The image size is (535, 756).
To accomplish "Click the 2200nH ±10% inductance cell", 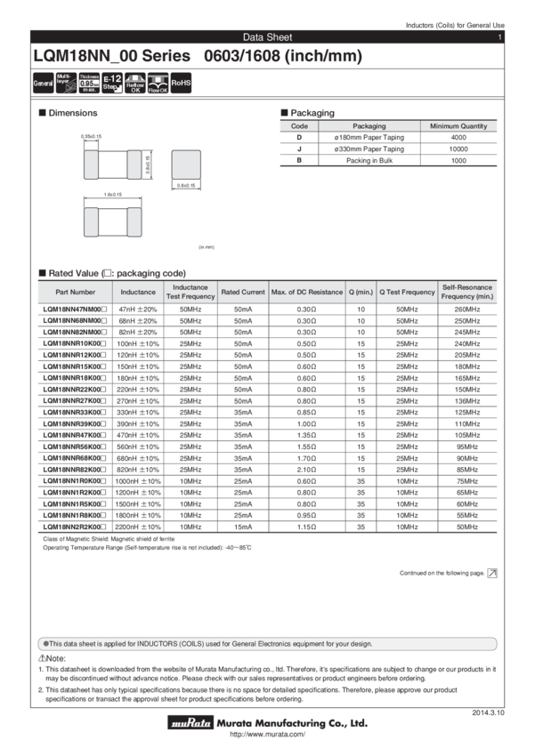I will click(138, 527).
